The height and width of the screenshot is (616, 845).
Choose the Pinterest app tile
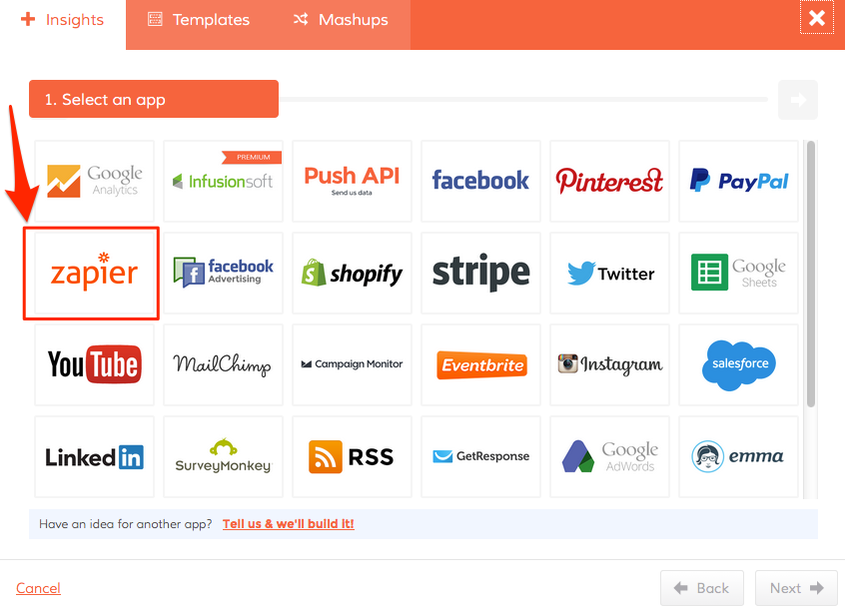point(609,181)
